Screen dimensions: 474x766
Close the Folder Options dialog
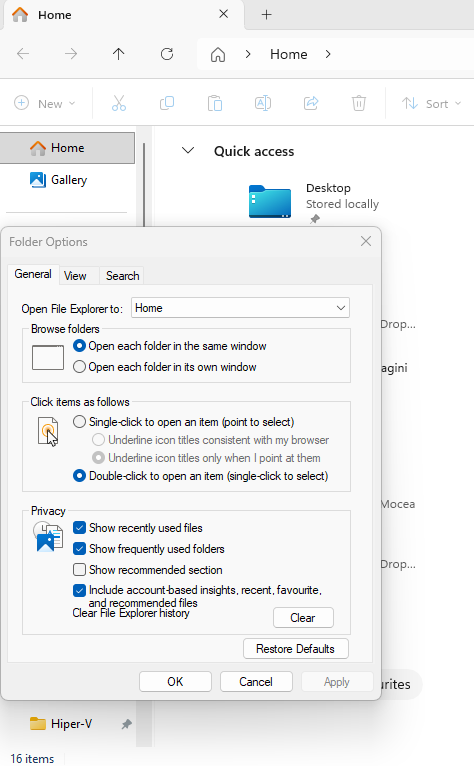click(366, 241)
